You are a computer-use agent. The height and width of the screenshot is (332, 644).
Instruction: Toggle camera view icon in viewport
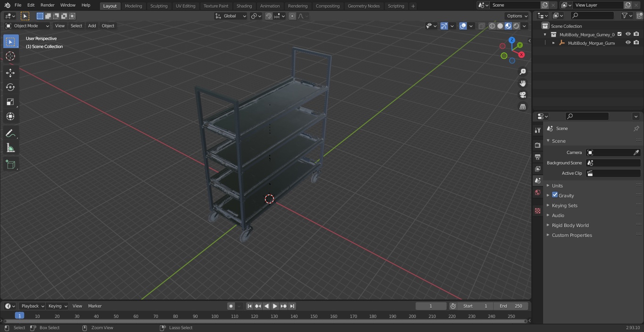pos(523,95)
